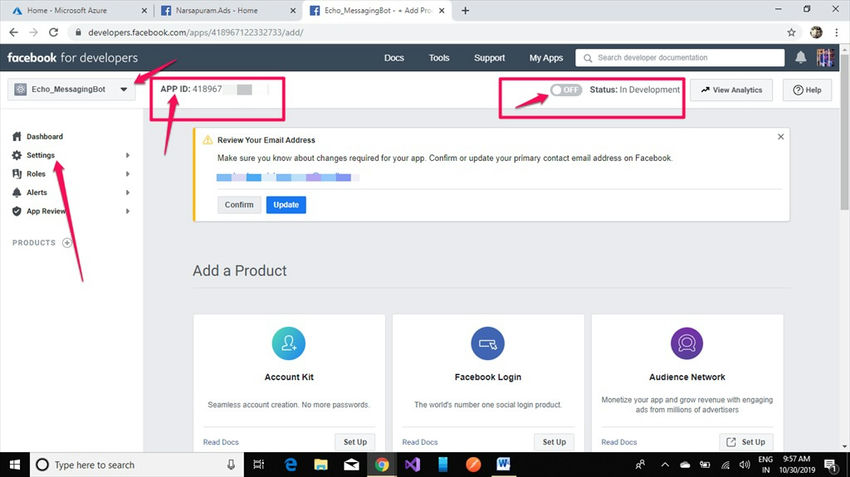Open Read Docs for Facebook Login
This screenshot has width=850, height=477.
(420, 442)
